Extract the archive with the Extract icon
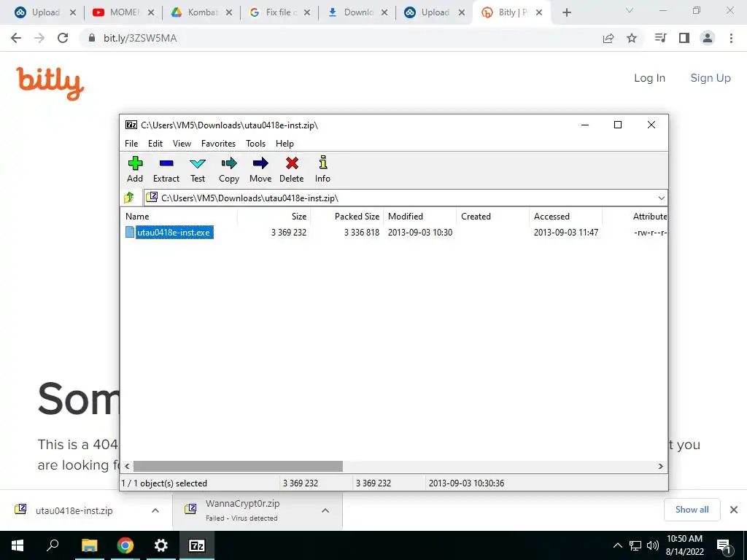 (x=166, y=169)
